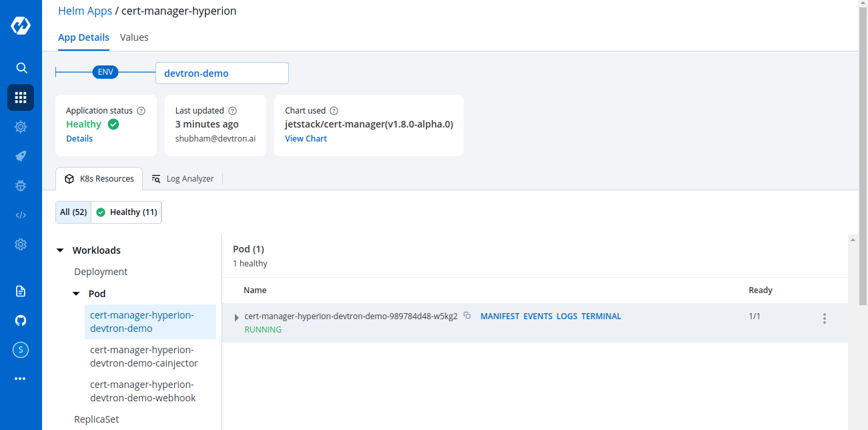Select the Log Analyzer tab
This screenshot has height=430, width=868.
click(x=182, y=179)
